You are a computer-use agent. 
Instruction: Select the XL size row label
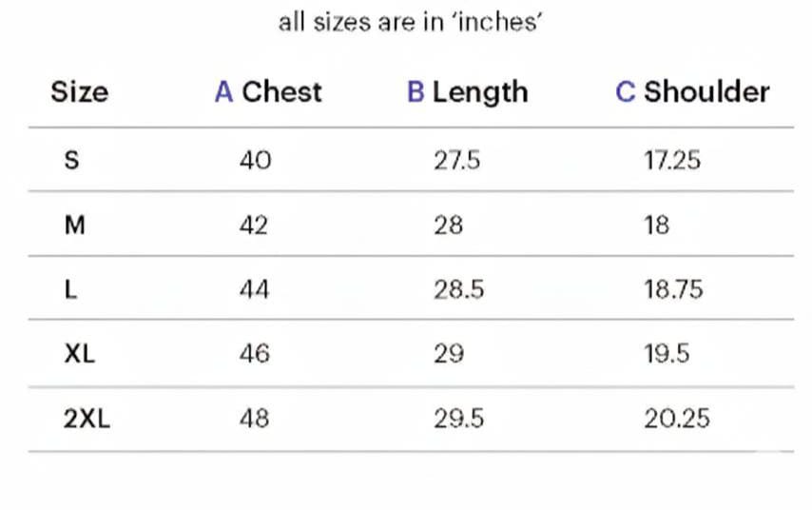pos(80,354)
